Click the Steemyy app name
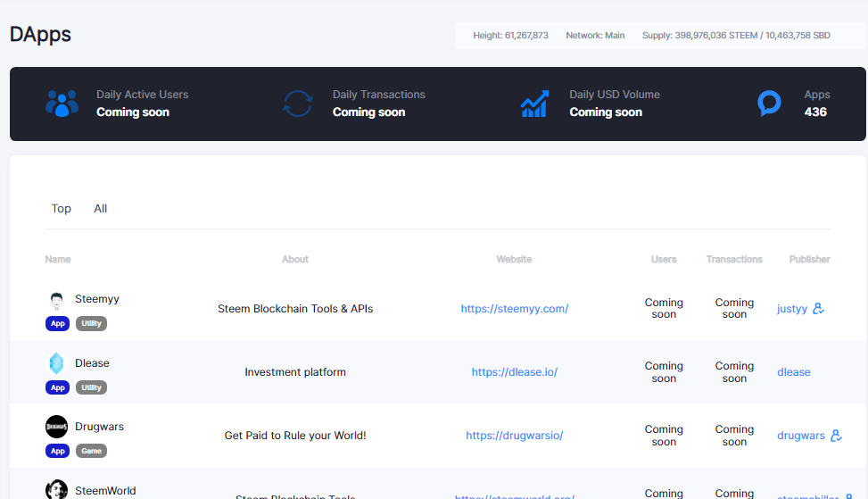This screenshot has height=499, width=868. coord(97,299)
